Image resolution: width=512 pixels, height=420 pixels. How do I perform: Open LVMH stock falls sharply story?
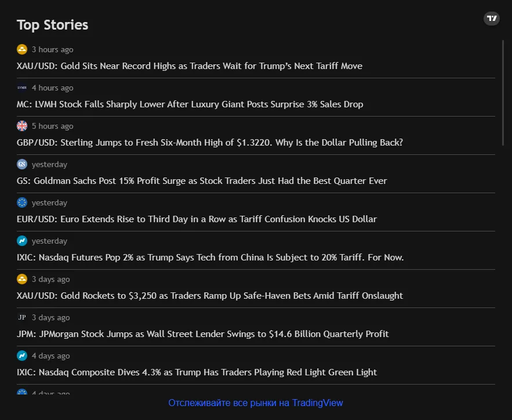tap(190, 104)
